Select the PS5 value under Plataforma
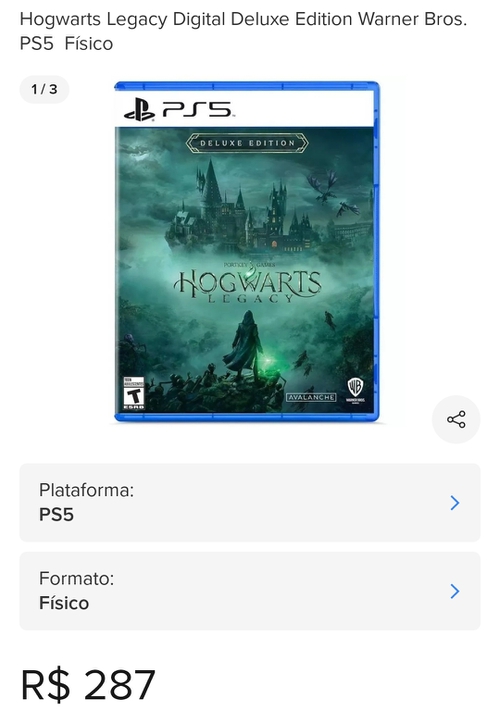This screenshot has width=500, height=710. click(x=56, y=515)
